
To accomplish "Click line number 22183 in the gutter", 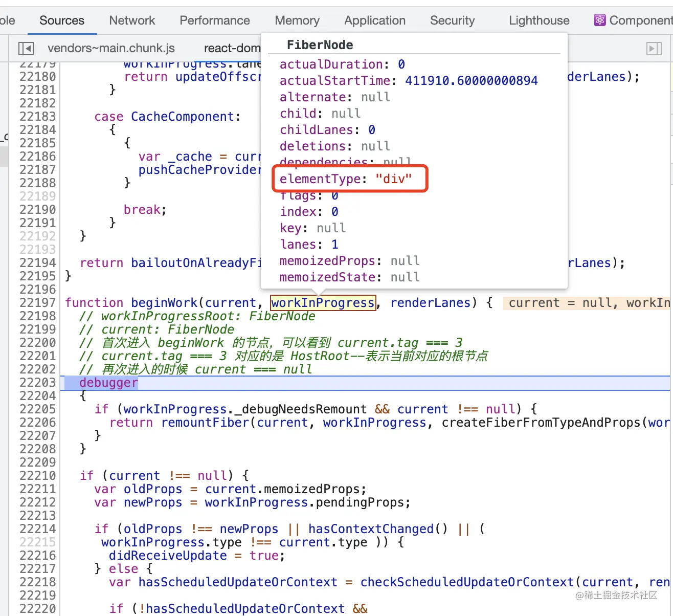I will (37, 117).
